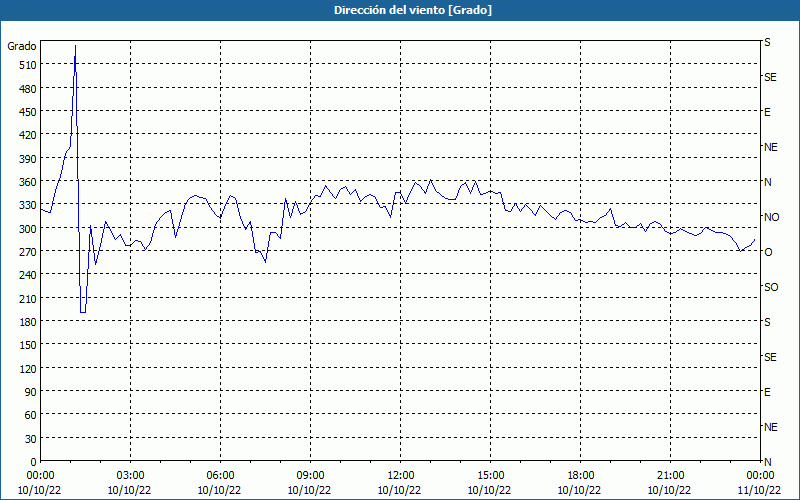Click the 210 degree axis label
Viewport: 800px width, 500px height.
pos(28,299)
